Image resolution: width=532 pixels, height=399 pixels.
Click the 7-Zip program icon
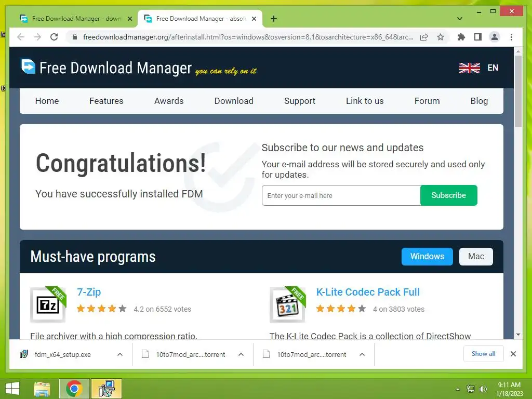pyautogui.click(x=48, y=304)
